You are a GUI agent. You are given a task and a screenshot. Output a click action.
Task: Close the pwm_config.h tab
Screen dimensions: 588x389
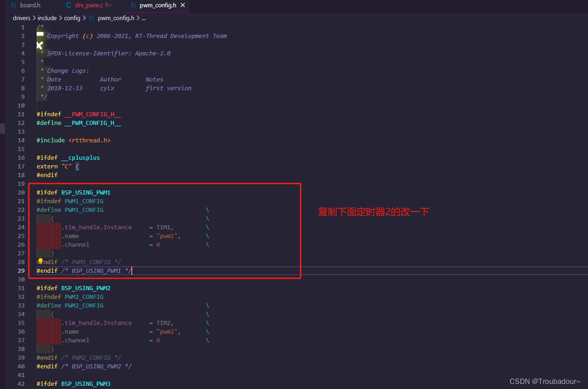183,6
